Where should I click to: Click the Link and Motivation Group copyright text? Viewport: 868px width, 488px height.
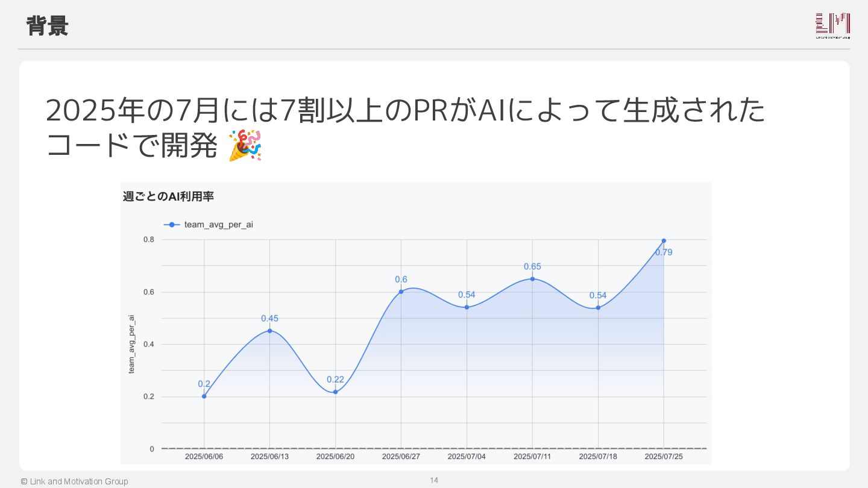pos(74,481)
